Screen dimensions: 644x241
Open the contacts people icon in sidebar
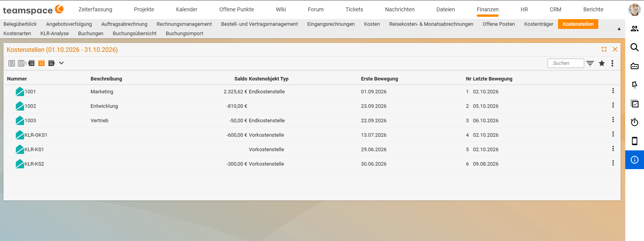(x=635, y=29)
